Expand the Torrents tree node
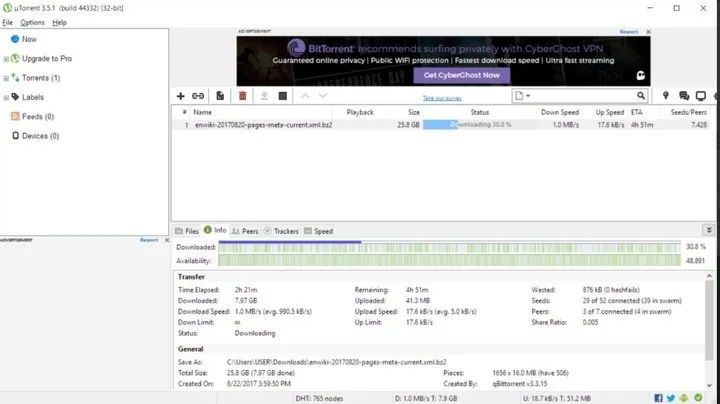The height and width of the screenshot is (404, 720). click(6, 78)
